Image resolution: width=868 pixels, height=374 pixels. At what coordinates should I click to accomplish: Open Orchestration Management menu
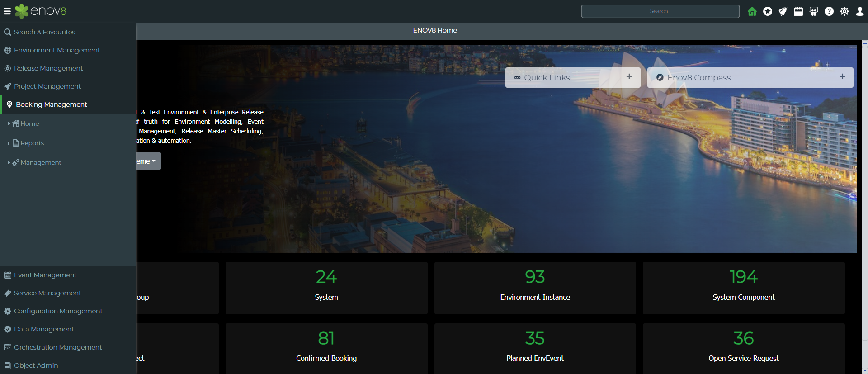click(68, 347)
